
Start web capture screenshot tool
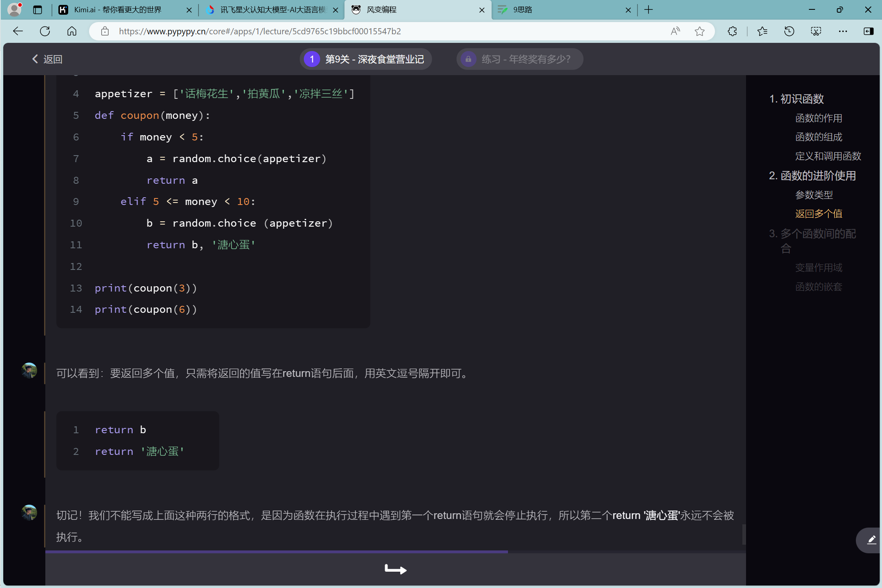[x=816, y=31]
